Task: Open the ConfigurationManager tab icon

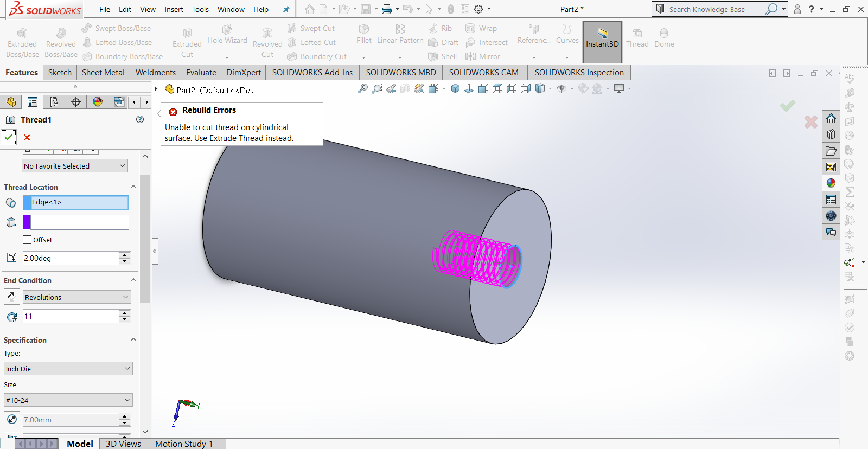Action: click(54, 102)
